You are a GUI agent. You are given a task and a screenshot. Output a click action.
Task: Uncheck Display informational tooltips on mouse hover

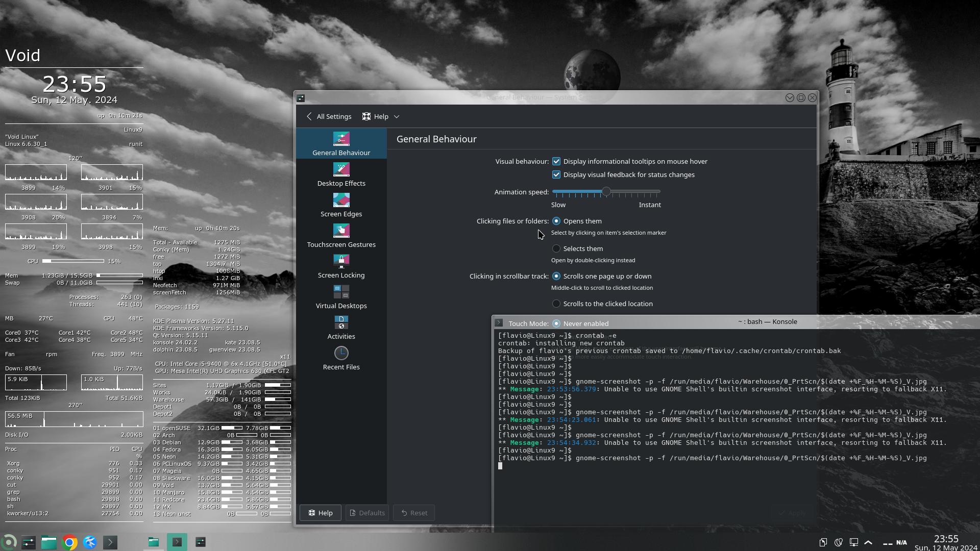click(556, 161)
